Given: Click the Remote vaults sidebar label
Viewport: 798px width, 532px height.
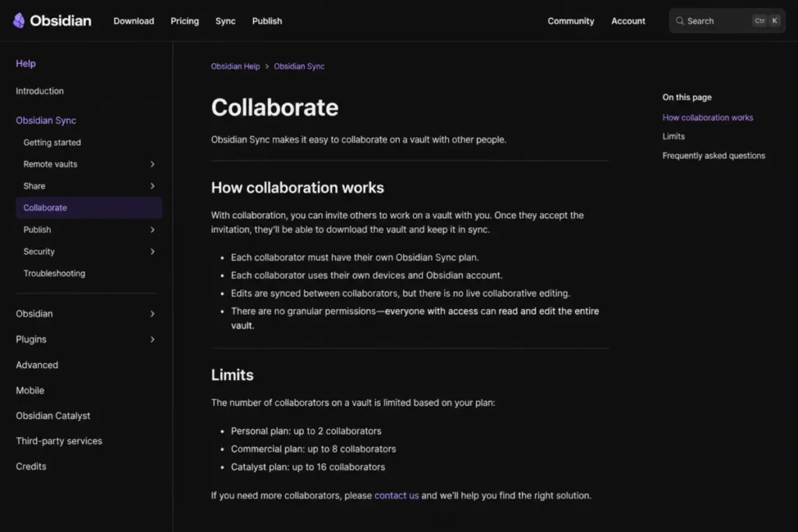Looking at the screenshot, I should [x=51, y=164].
